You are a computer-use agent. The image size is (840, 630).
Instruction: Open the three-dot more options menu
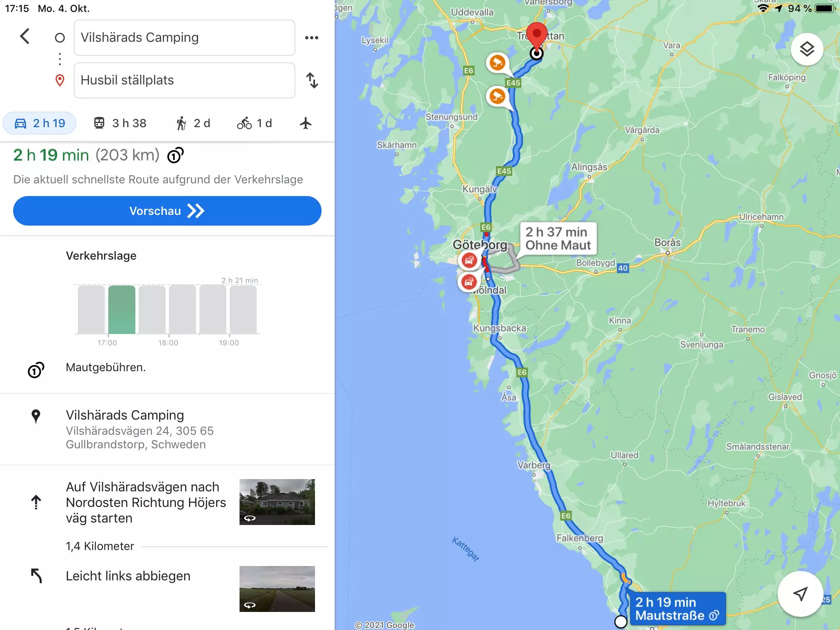pos(311,38)
